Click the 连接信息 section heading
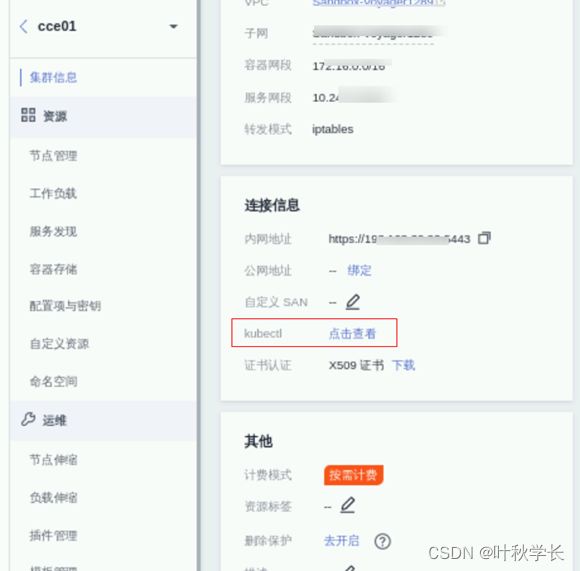580x571 pixels. (x=272, y=205)
